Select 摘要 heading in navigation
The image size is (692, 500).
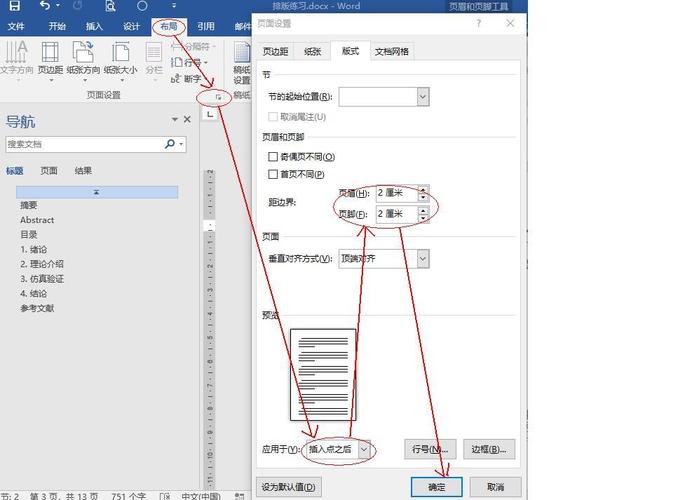click(x=29, y=205)
